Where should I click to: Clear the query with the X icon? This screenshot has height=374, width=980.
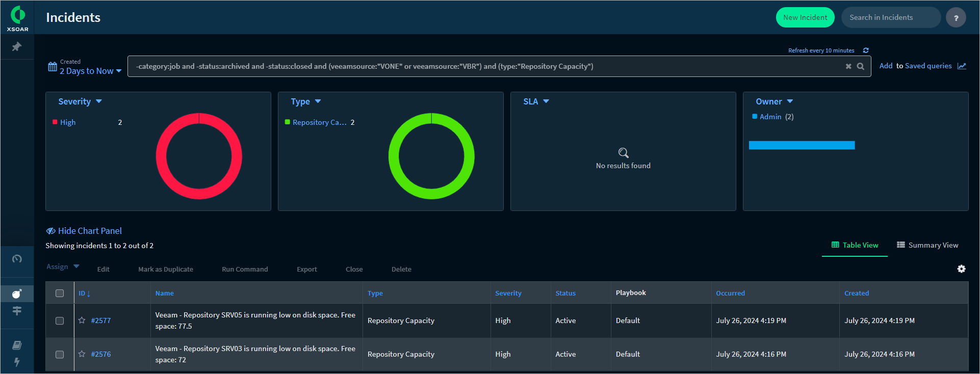click(848, 66)
